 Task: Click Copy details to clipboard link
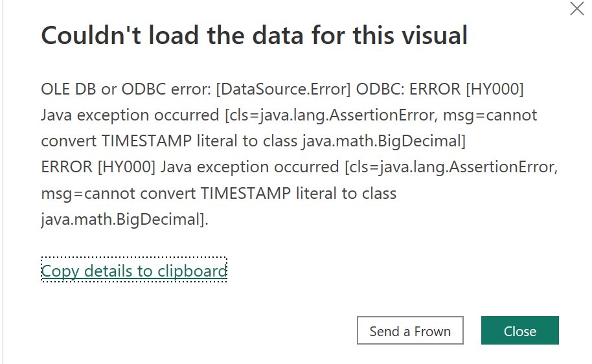[x=134, y=271]
